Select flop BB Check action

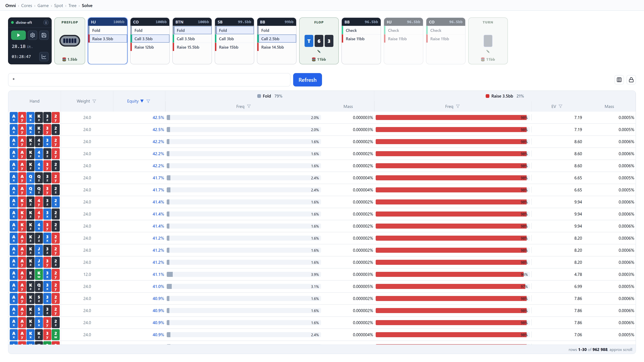(x=361, y=31)
